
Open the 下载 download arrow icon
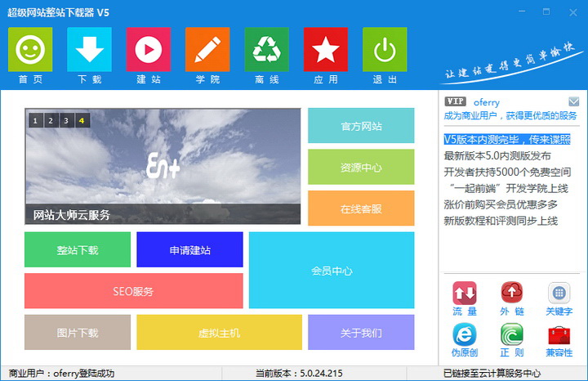89,50
